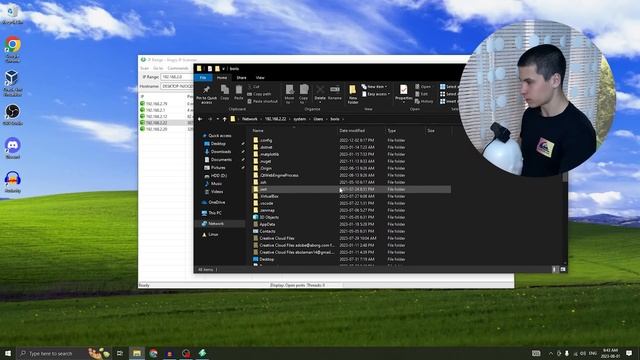
Task: Expand the New item dropdown
Action: pyautogui.click(x=374, y=87)
